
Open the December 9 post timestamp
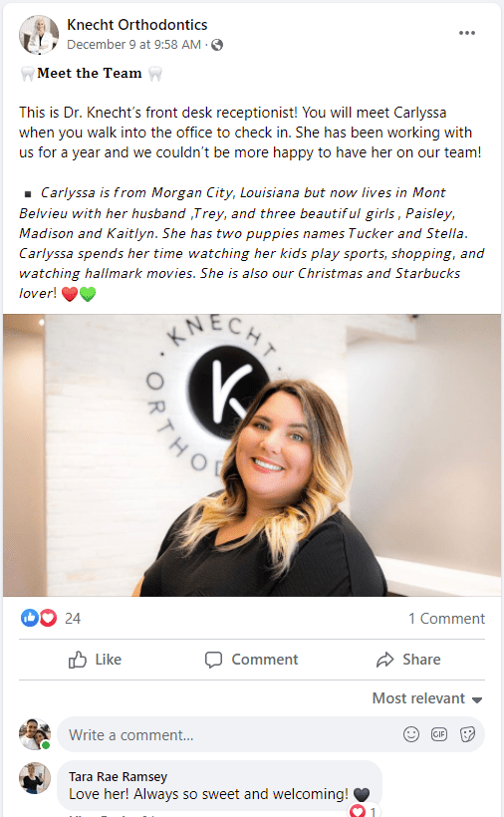[133, 45]
